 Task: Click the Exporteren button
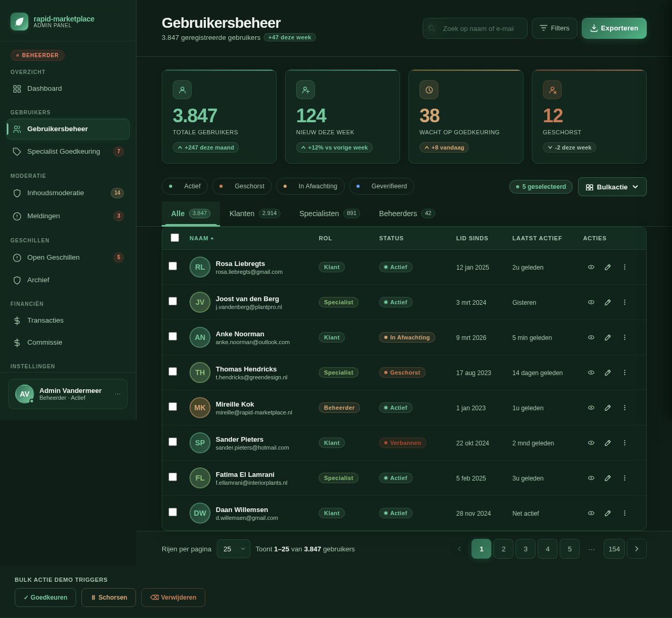(614, 28)
